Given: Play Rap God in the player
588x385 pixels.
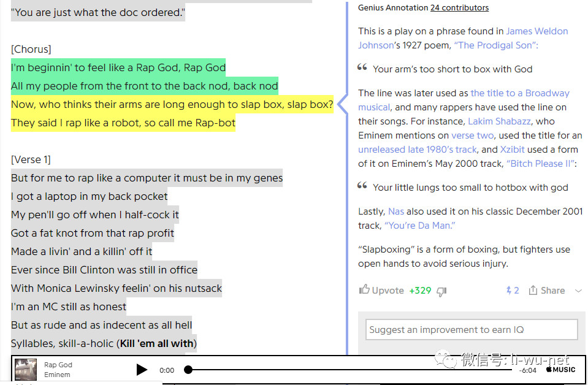Looking at the screenshot, I should coord(142,370).
